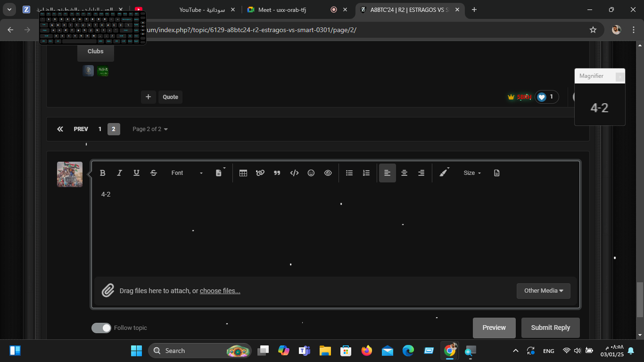Apply underline formatting in the editor

coord(136,173)
